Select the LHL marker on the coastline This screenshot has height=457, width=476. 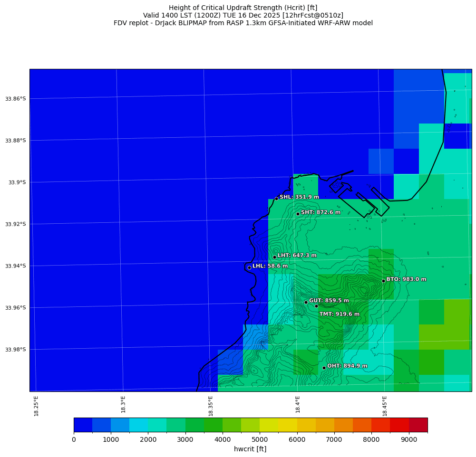click(x=249, y=267)
